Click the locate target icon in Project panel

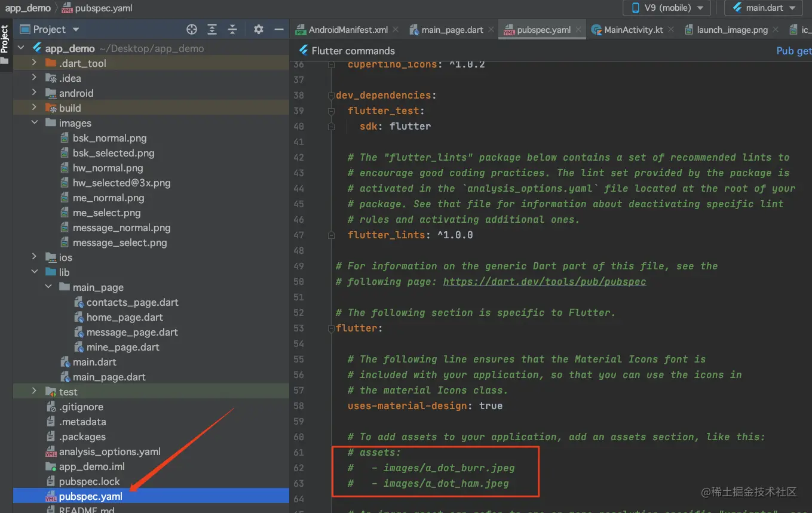[x=192, y=29]
